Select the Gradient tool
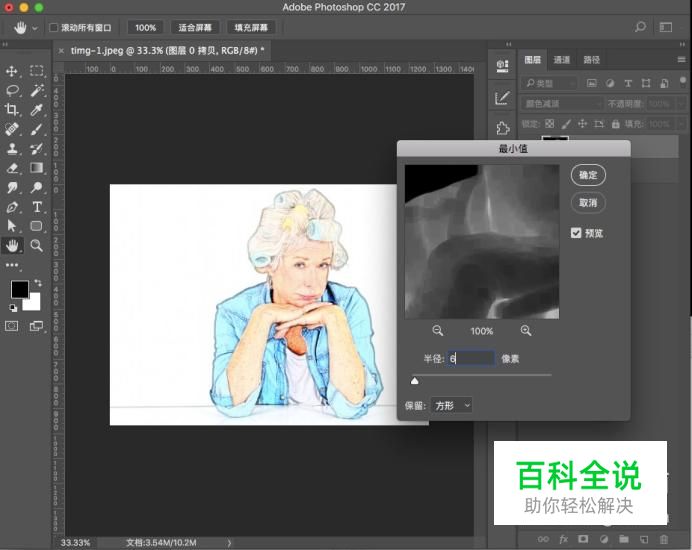The height and width of the screenshot is (550, 692). point(37,168)
